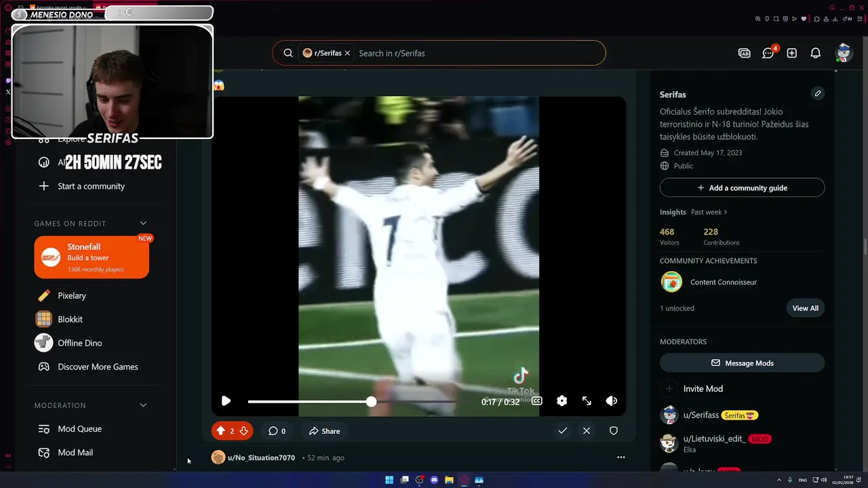Viewport: 868px width, 488px height.
Task: Open the Stonefall game card
Action: 92,257
